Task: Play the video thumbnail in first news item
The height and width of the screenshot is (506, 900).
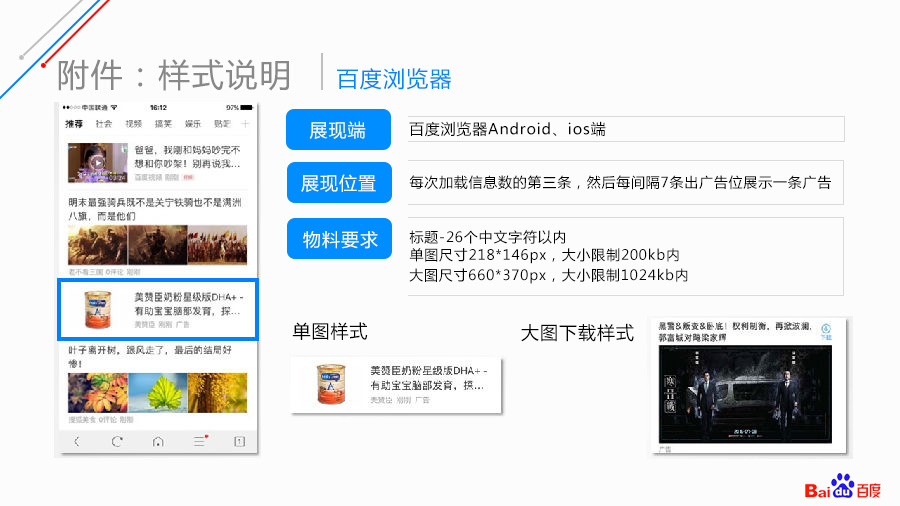Action: click(x=96, y=162)
